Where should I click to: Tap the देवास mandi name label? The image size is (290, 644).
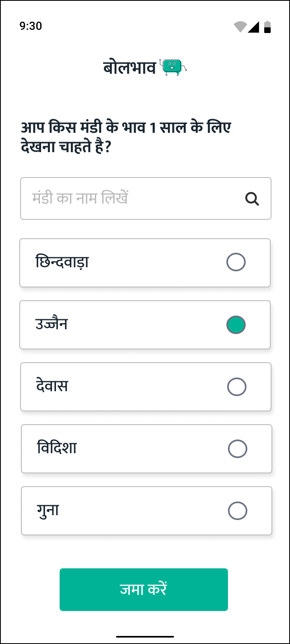coord(52,386)
